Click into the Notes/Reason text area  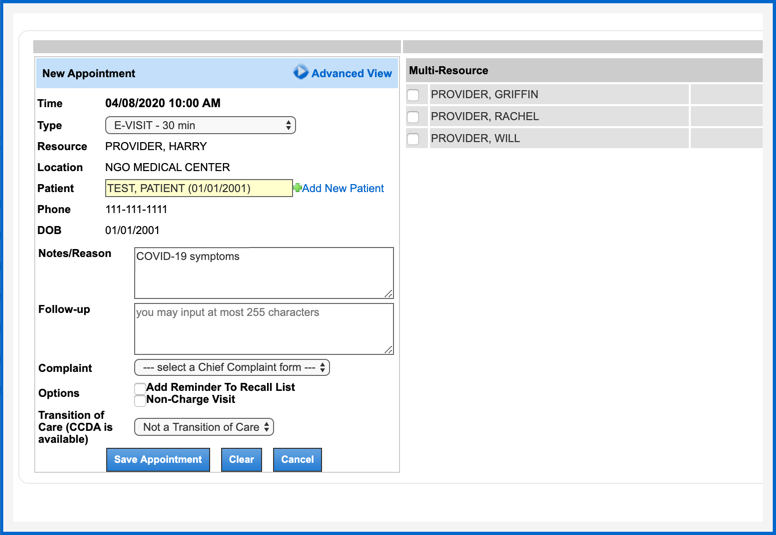click(263, 272)
